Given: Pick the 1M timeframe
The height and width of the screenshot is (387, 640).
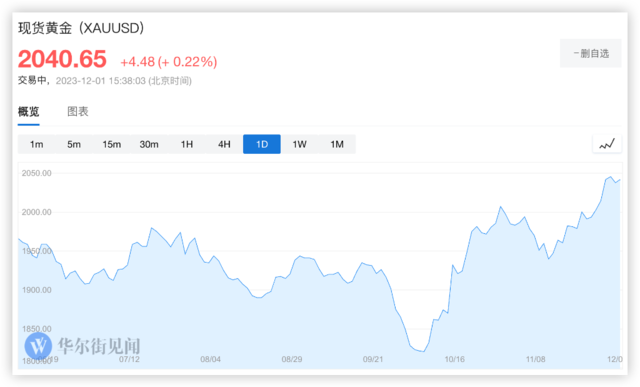Looking at the screenshot, I should [337, 144].
